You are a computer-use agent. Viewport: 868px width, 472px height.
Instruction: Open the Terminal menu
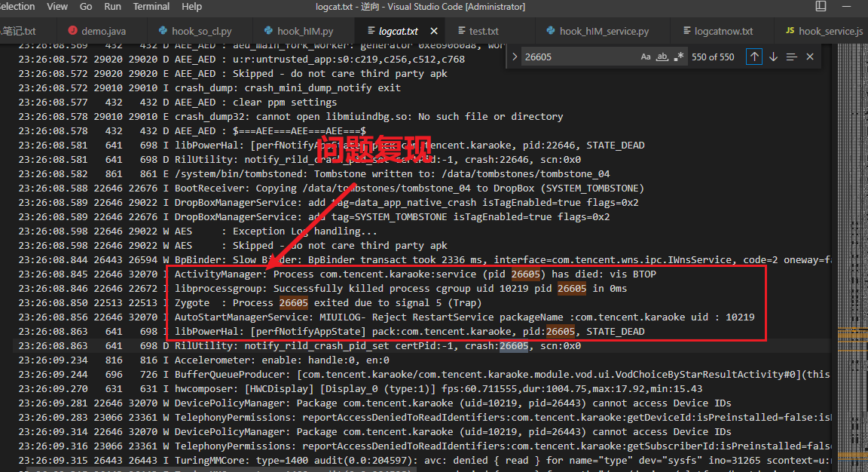[x=151, y=7]
